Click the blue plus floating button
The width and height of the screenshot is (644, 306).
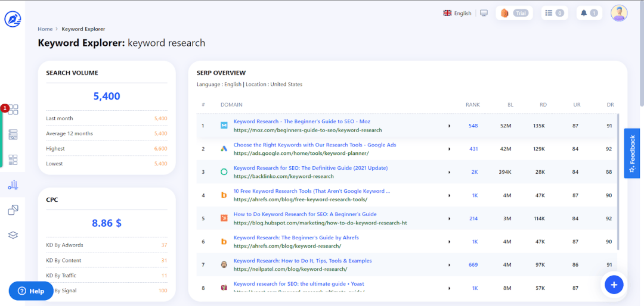[x=614, y=284]
